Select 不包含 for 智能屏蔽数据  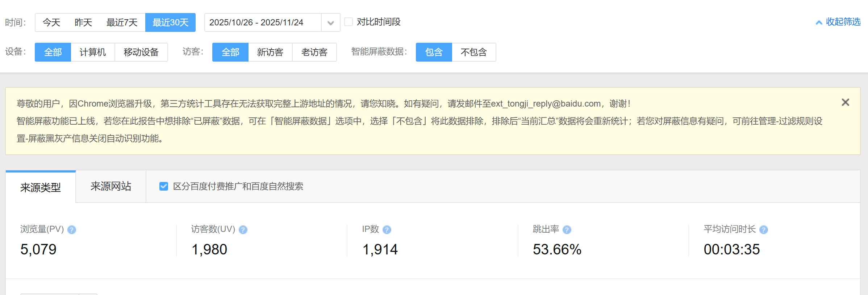(473, 52)
